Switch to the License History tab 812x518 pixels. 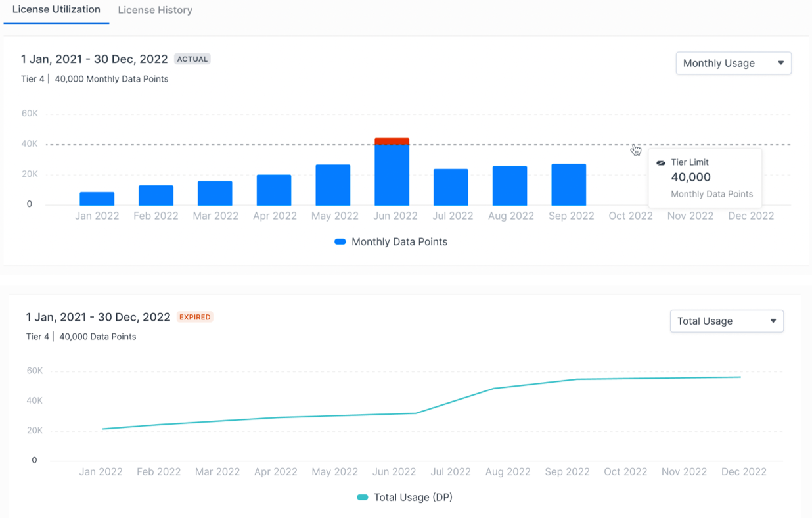point(155,11)
